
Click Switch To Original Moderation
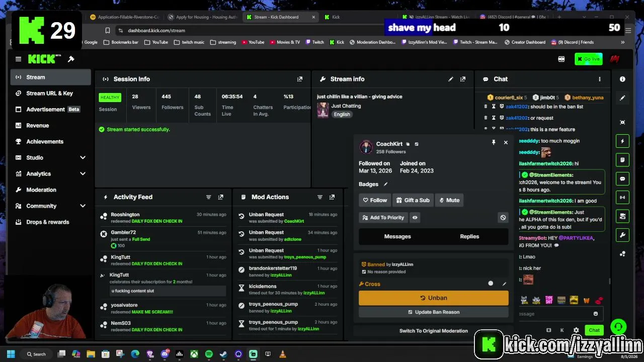[433, 331]
